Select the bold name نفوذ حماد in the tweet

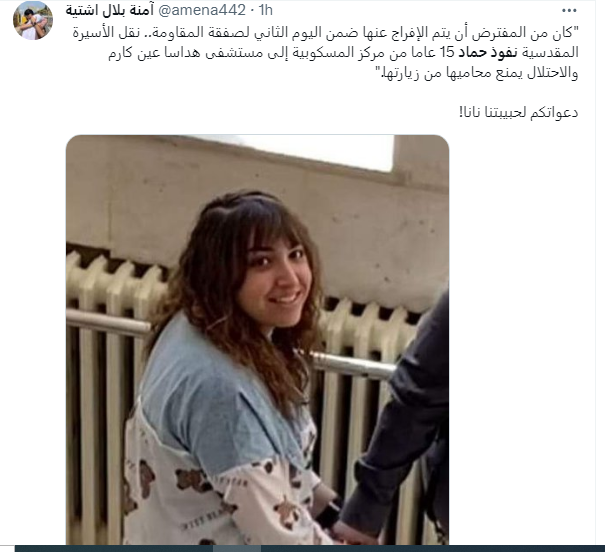click(488, 52)
